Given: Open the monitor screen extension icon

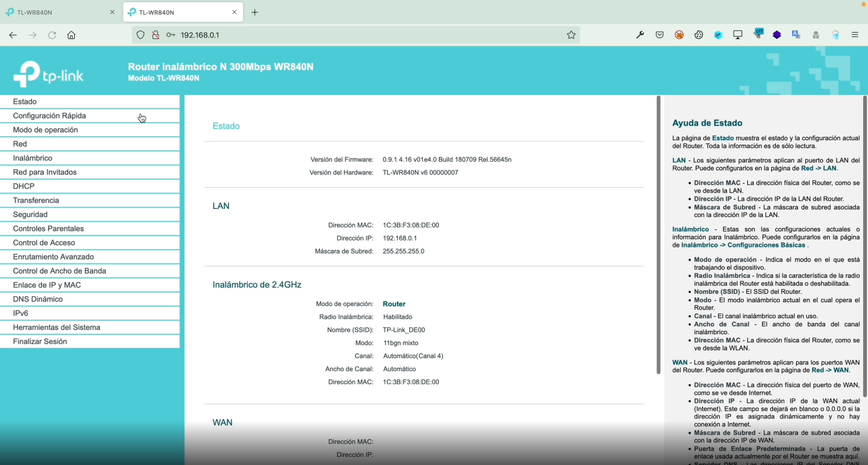Looking at the screenshot, I should pos(738,35).
